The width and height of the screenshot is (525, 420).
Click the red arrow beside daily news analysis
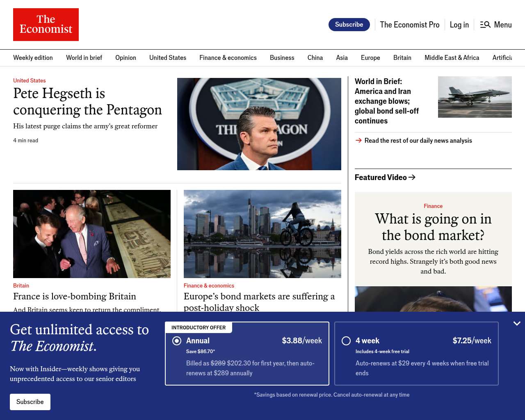coord(358,140)
